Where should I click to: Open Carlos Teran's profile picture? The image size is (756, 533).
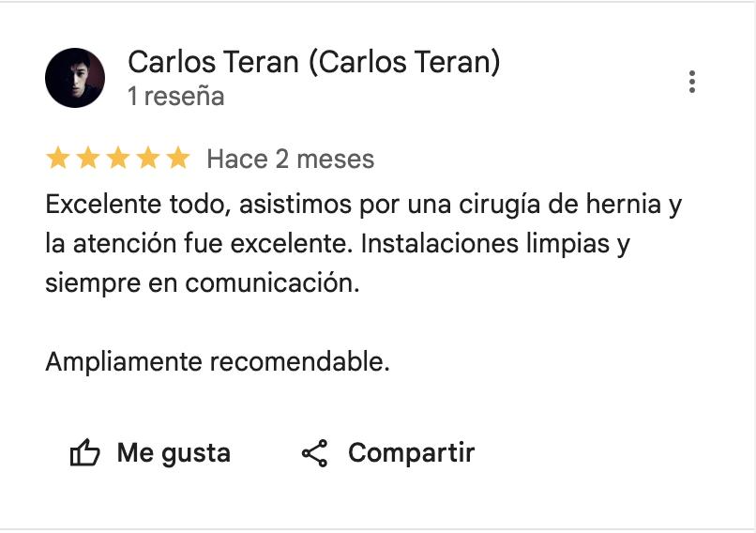tap(75, 78)
